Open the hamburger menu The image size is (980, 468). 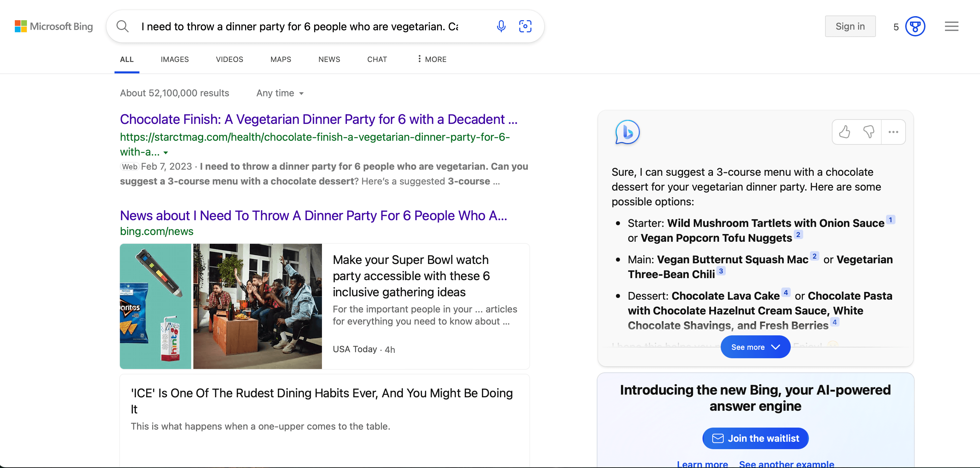pyautogui.click(x=951, y=26)
